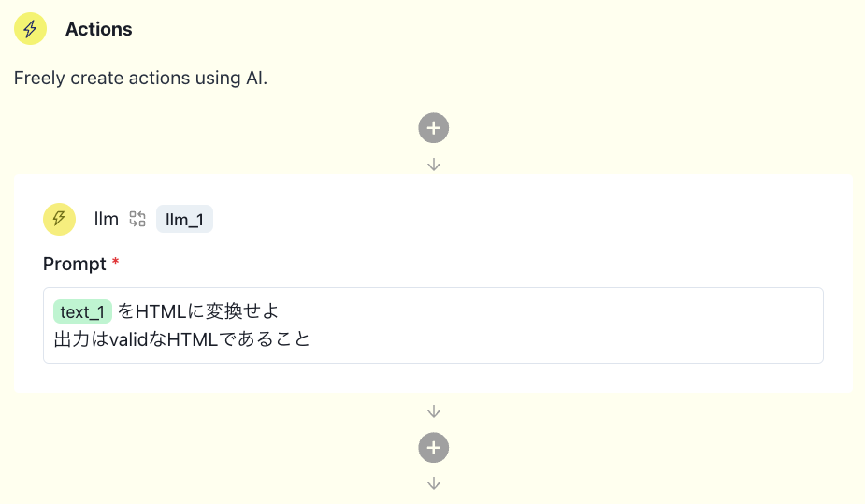
Task: Click the lowest down arrow beneath the bottom plus
Action: pos(434,483)
